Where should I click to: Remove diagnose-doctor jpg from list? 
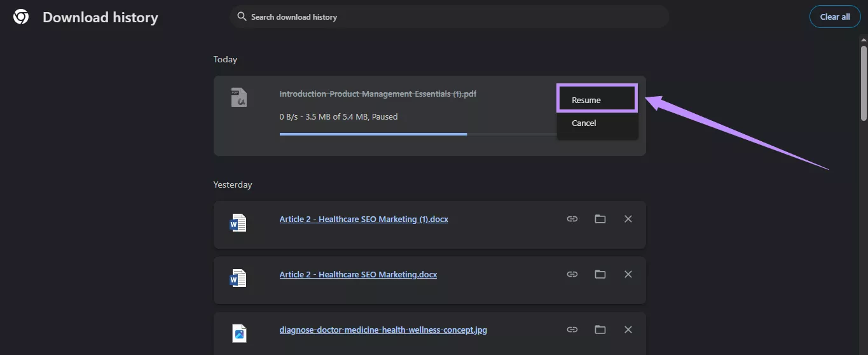tap(628, 330)
